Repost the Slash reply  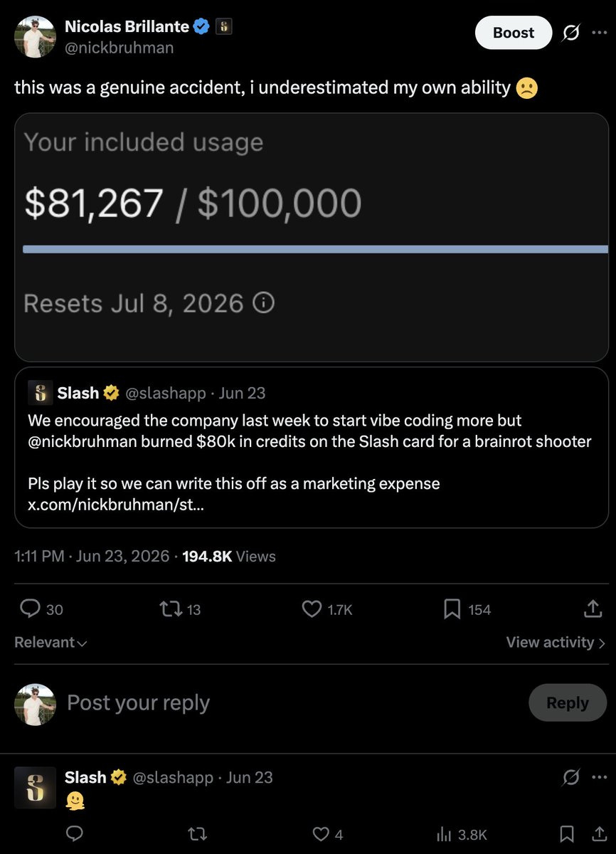coord(198,833)
